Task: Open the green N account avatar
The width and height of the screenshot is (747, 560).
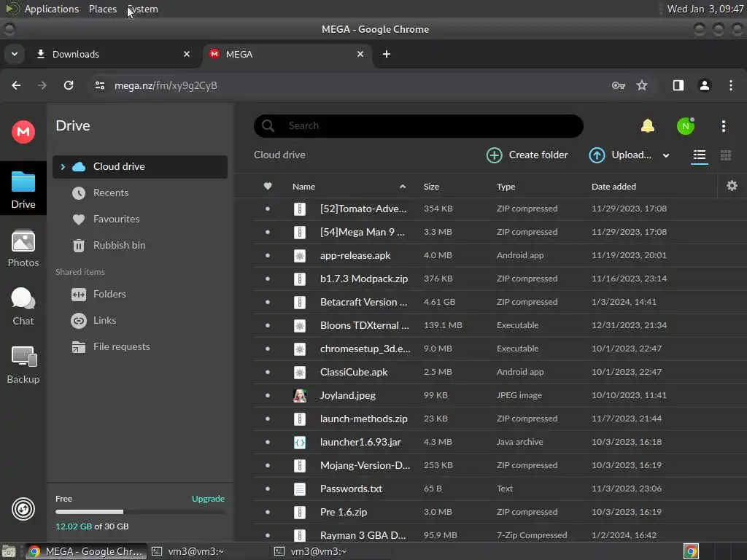Action: [686, 125]
